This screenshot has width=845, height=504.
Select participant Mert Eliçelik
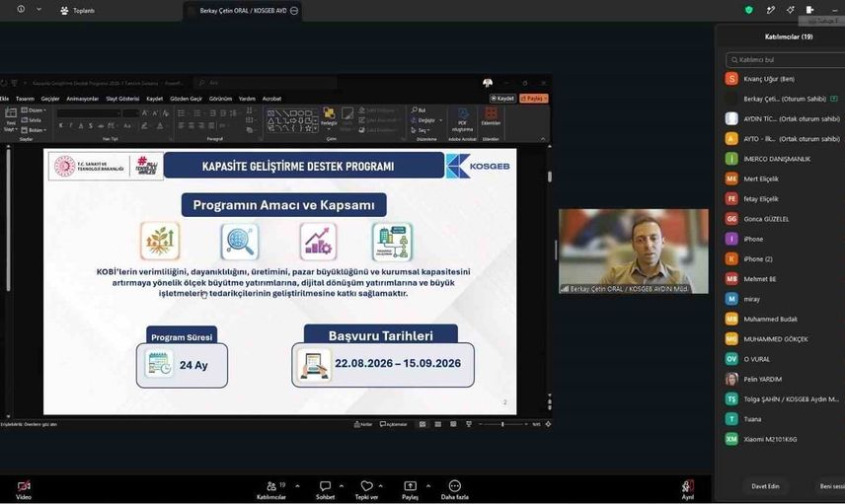(785, 179)
